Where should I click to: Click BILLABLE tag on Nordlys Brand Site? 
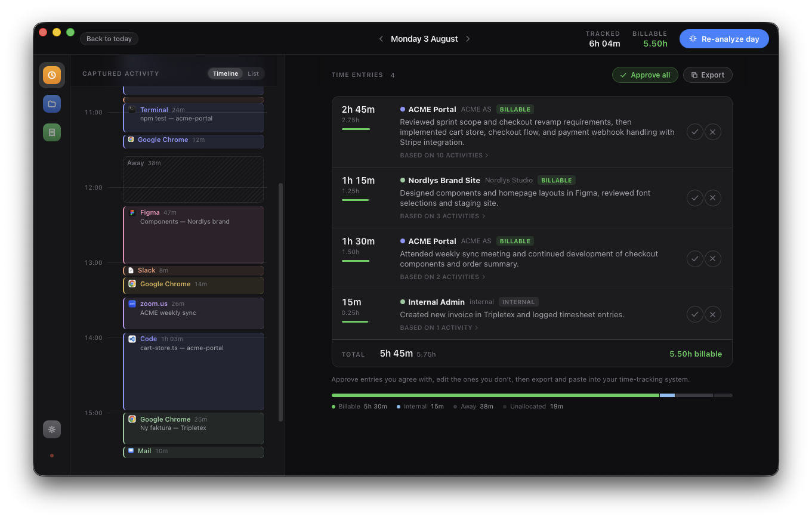557,180
